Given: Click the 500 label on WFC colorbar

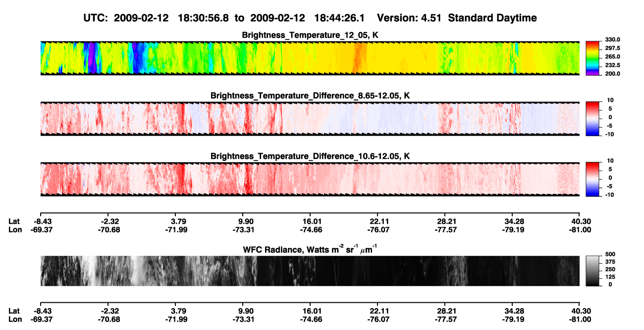Looking at the screenshot, I should click(x=610, y=254).
